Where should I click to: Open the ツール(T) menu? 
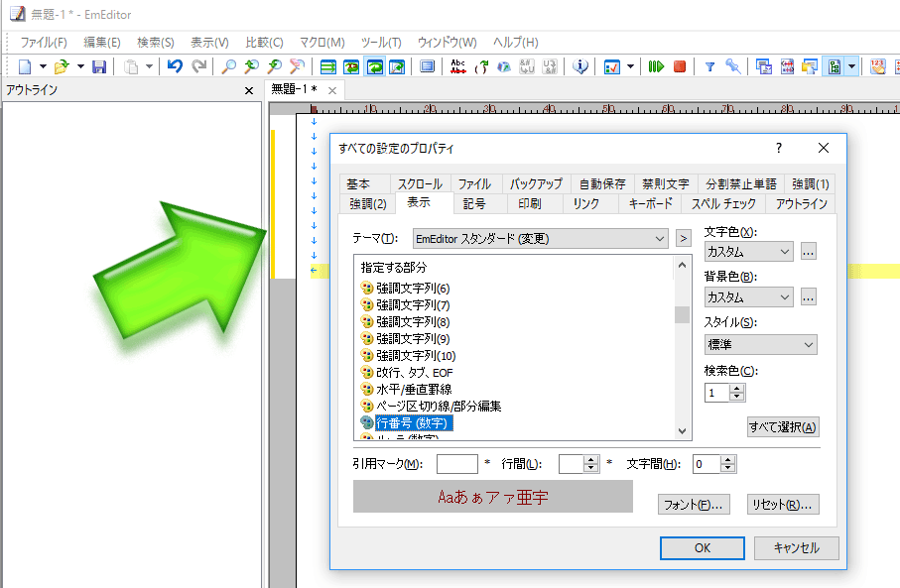pyautogui.click(x=381, y=43)
